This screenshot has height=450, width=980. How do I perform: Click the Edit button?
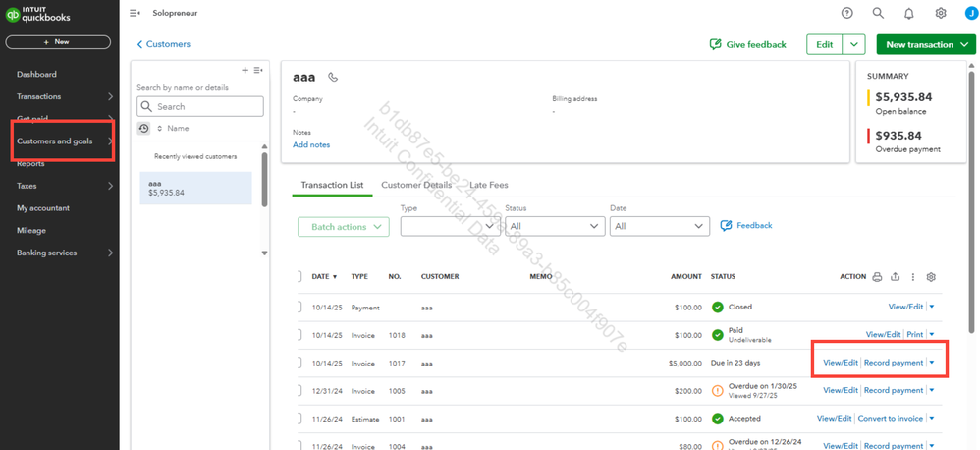(x=825, y=44)
